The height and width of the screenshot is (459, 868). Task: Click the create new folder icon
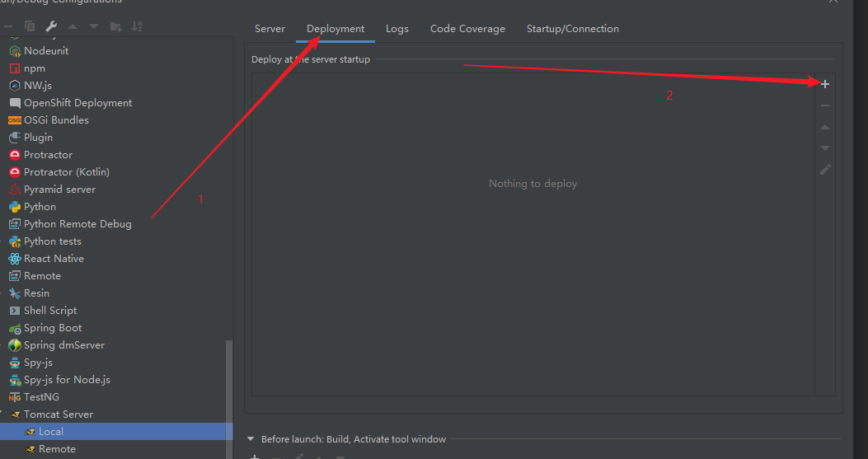tap(115, 26)
